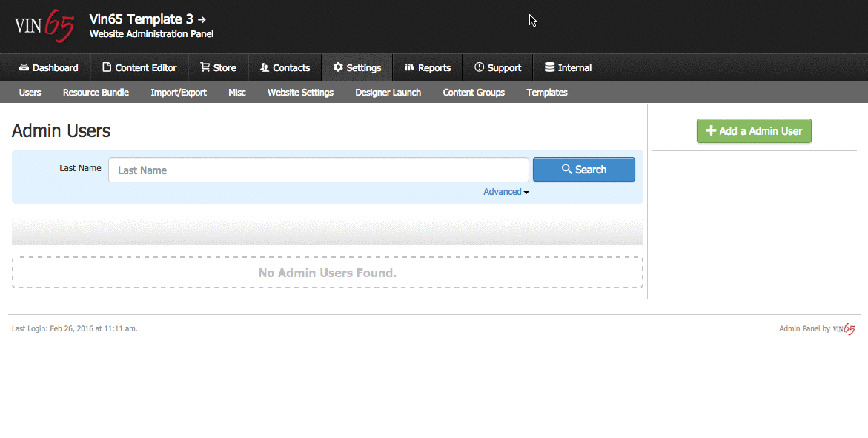This screenshot has width=868, height=438.
Task: Select the Settings tab
Action: click(357, 67)
